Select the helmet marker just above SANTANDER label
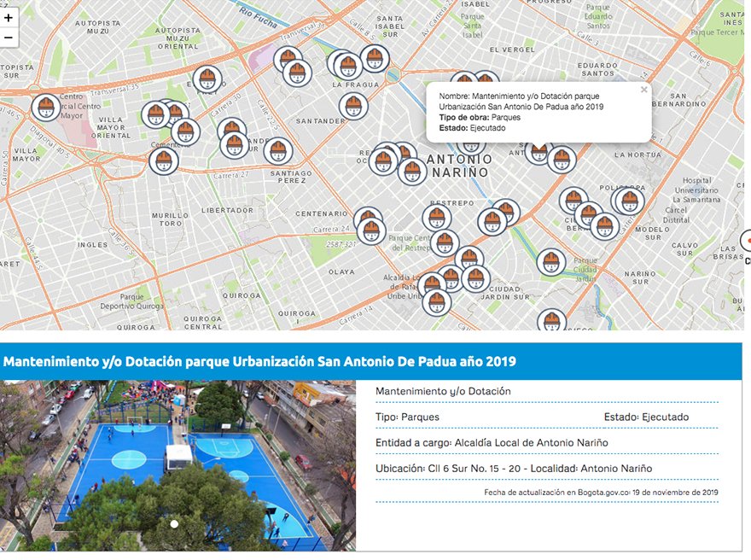Image resolution: width=751 pixels, height=560 pixels. (353, 106)
